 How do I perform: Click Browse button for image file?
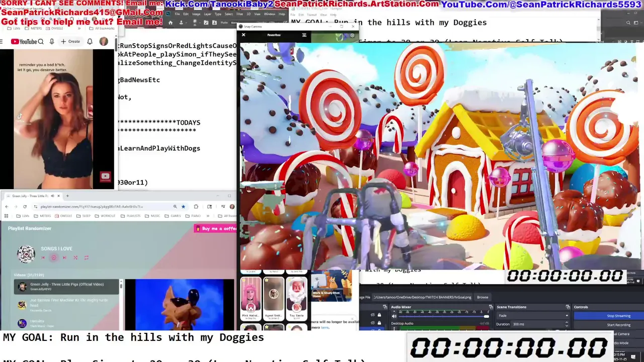pyautogui.click(x=482, y=297)
